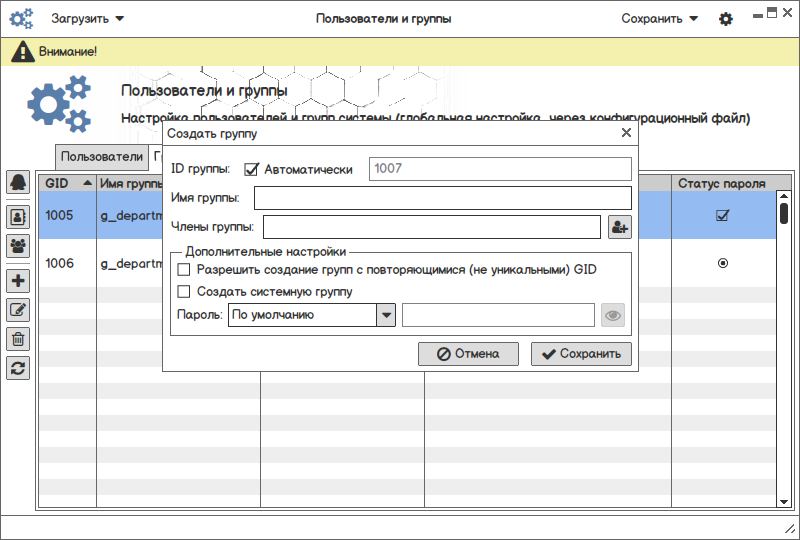Click the penguin icon in the left sidebar
Viewport: 800px width, 540px height.
tap(18, 182)
